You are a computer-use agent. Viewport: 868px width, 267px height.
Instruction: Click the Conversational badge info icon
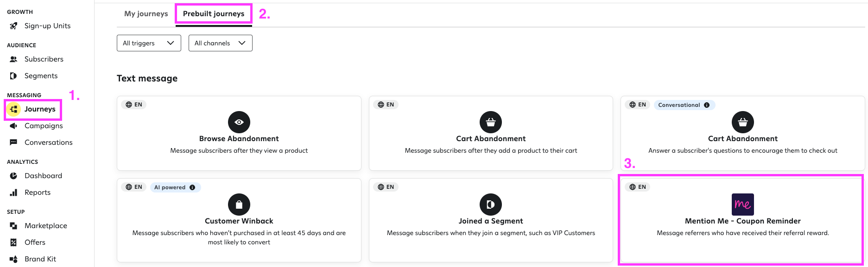[x=707, y=105]
